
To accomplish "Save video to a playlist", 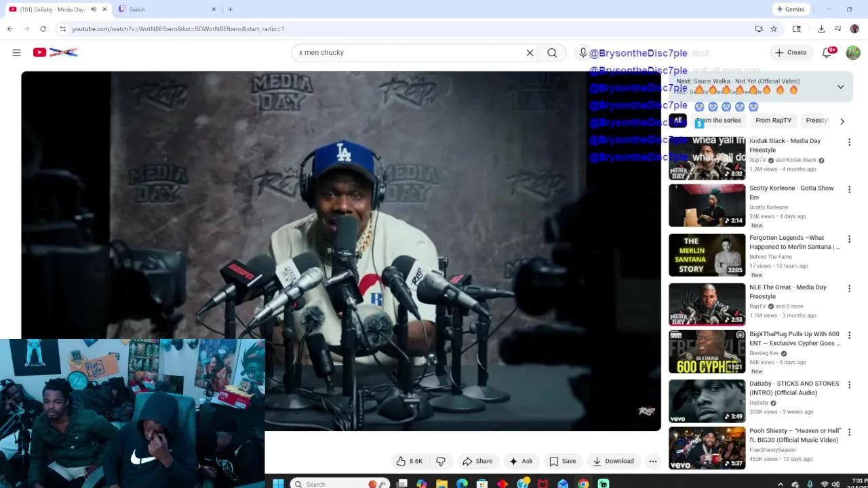I will (x=563, y=461).
